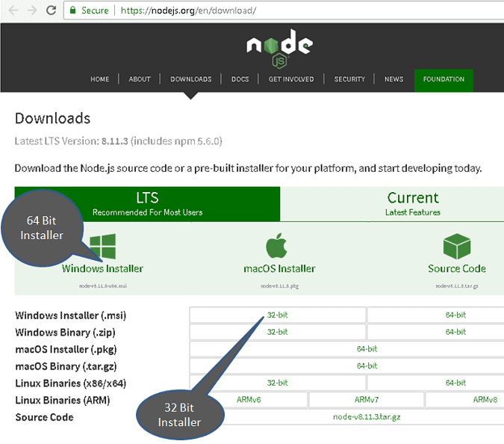Open the DOCS menu item
Viewport: 504px width, 444px height.
click(240, 79)
